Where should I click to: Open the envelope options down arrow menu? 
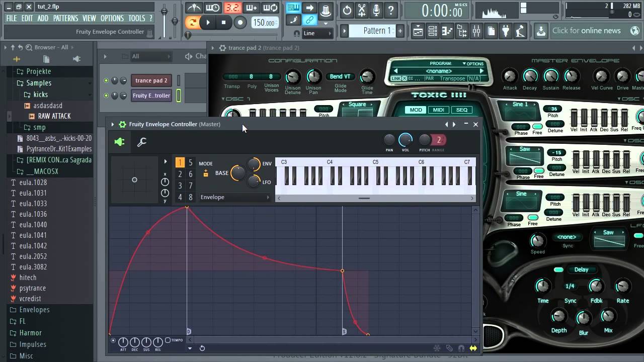190,348
